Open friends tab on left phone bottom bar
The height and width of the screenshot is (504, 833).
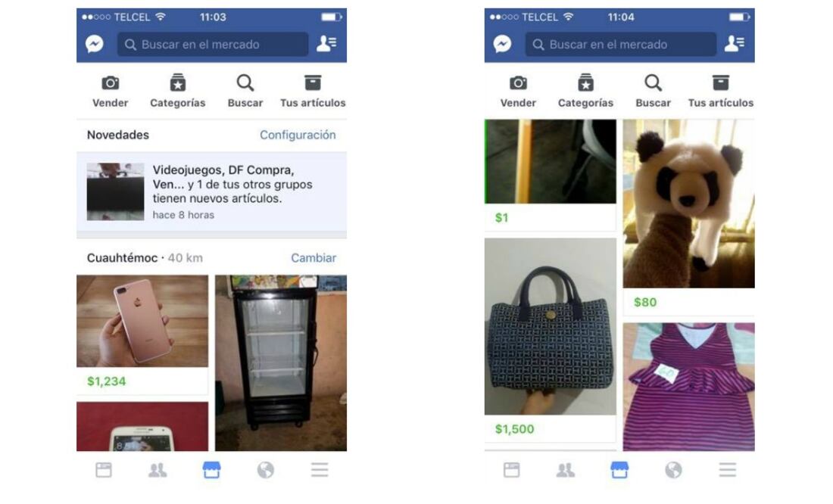click(158, 469)
